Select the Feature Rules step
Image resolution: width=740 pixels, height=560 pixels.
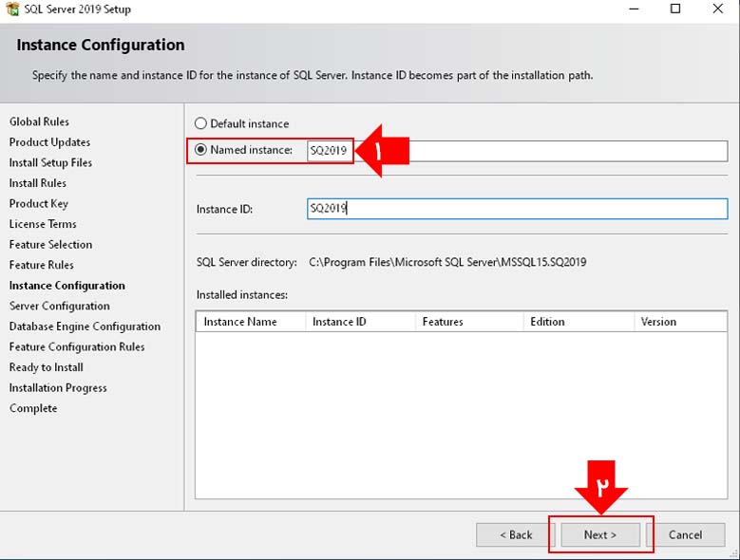click(x=42, y=265)
